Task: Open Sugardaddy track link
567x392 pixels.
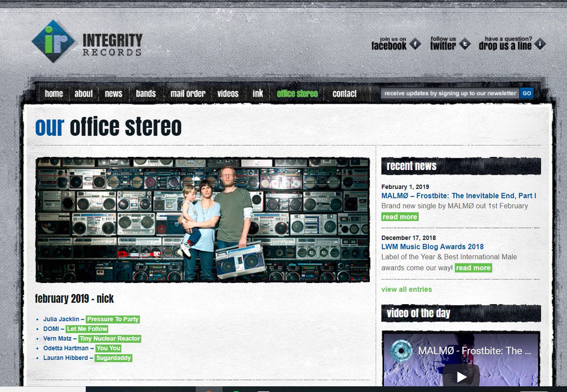Action: click(113, 358)
